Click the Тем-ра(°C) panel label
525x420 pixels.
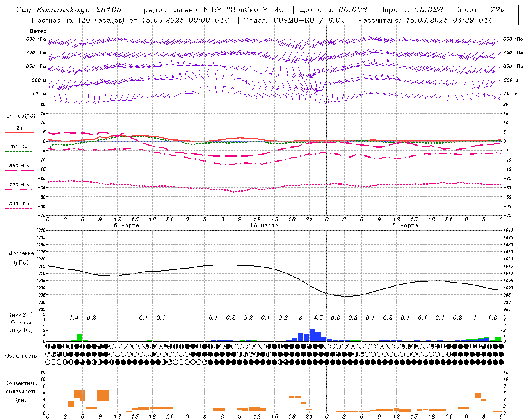pyautogui.click(x=20, y=116)
